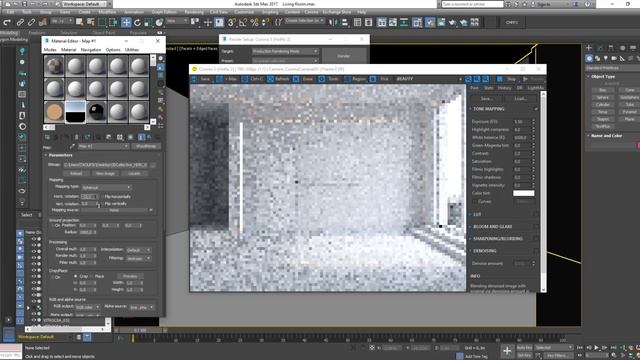Viewport: 640px width, 360px height.
Task: Open the Map #1 name dropdown
Action: click(104, 146)
